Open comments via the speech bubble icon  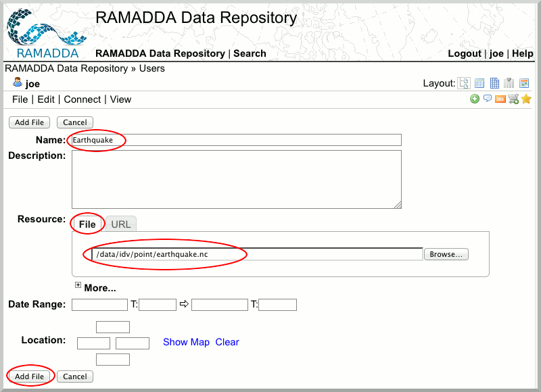click(487, 99)
